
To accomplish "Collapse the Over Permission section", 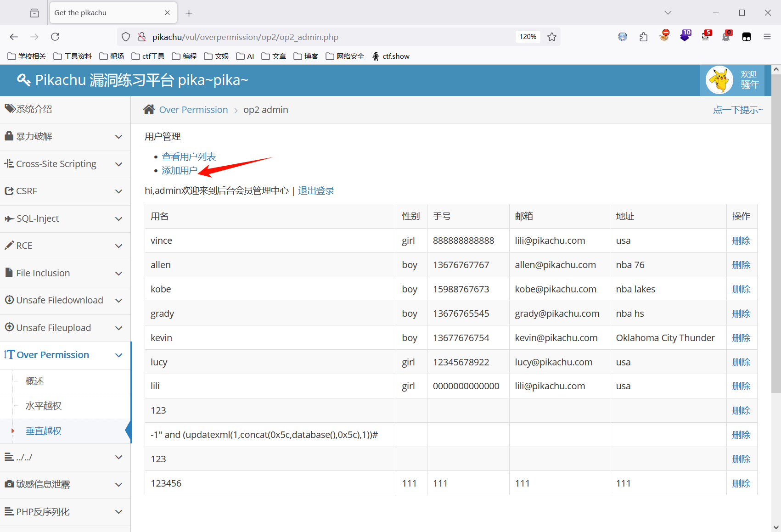I will [x=65, y=355].
